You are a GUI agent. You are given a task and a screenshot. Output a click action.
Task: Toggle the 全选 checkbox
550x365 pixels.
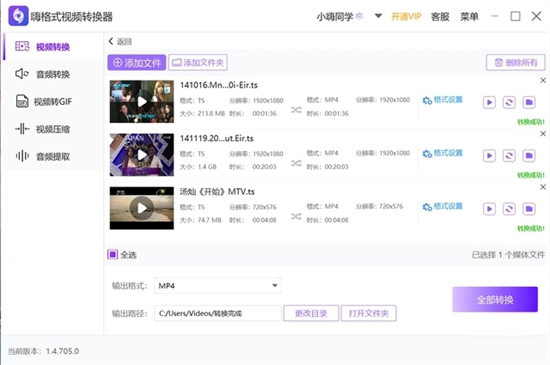pyautogui.click(x=113, y=255)
